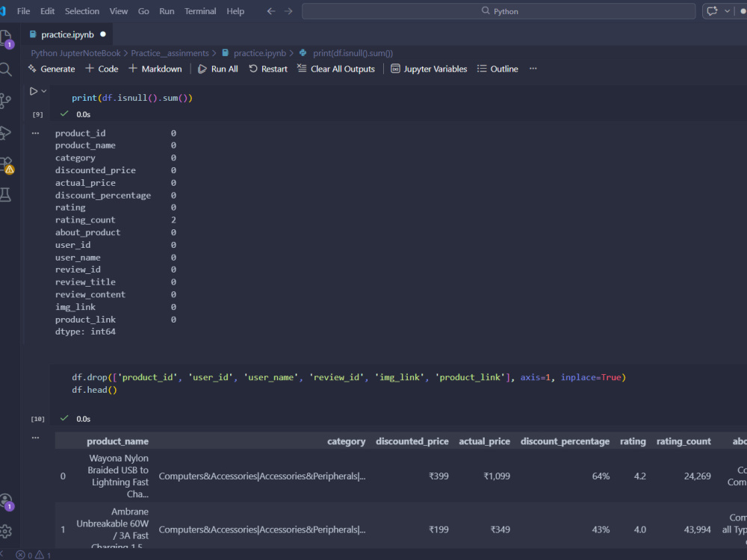This screenshot has height=560, width=747.
Task: Open the Run menu
Action: (167, 11)
